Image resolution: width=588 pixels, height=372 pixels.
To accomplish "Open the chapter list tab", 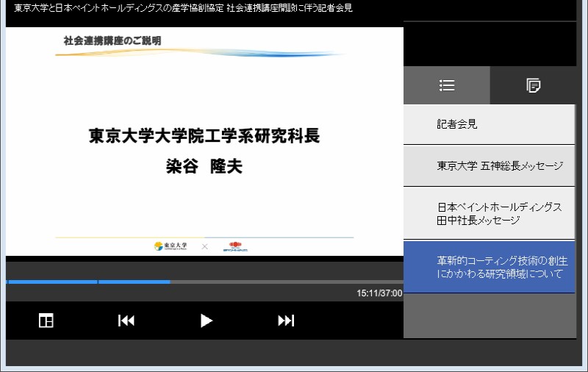I will click(x=447, y=85).
